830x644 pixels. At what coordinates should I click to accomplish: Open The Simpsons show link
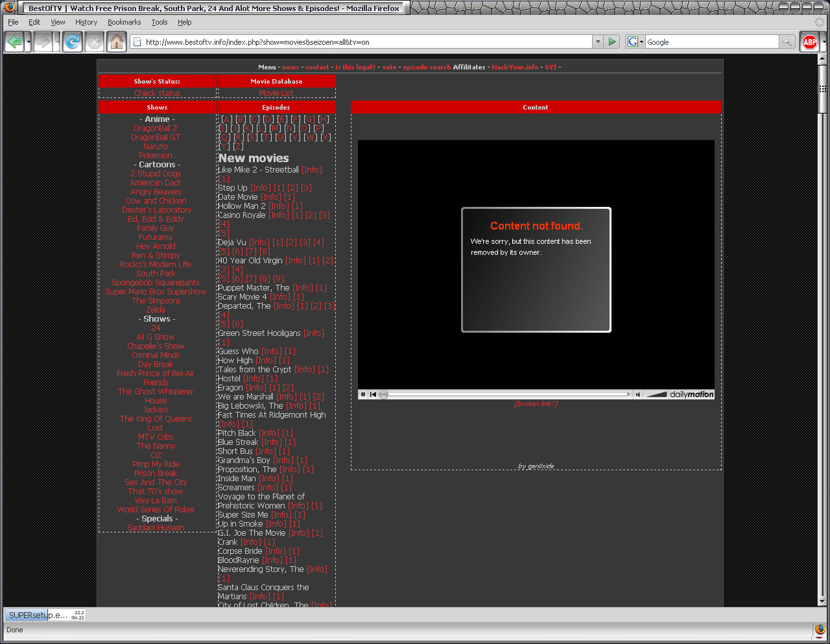(x=156, y=301)
